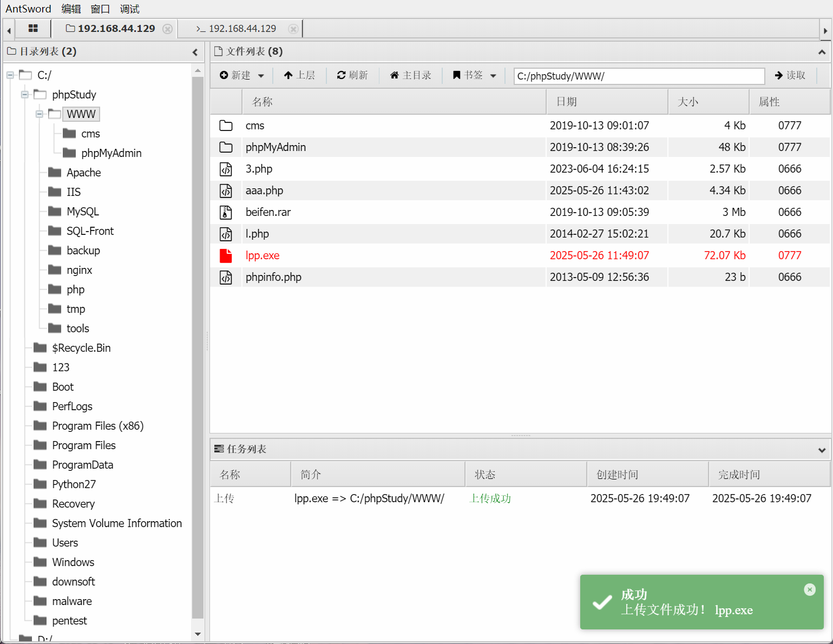Viewport: 833px width, 644px height.
Task: Click the home grid icon tab
Action: point(33,29)
